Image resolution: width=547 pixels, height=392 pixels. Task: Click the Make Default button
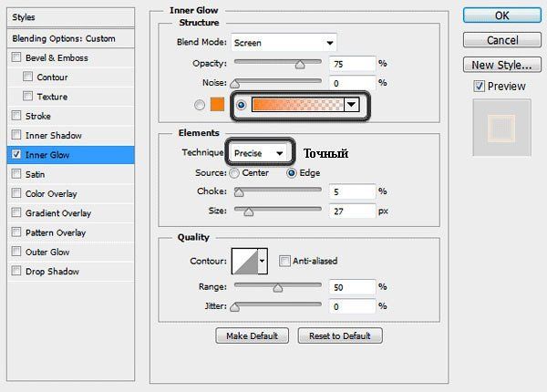click(252, 335)
